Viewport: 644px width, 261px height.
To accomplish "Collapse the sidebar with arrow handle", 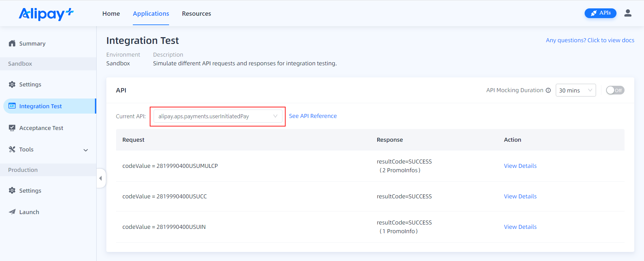I will [101, 178].
